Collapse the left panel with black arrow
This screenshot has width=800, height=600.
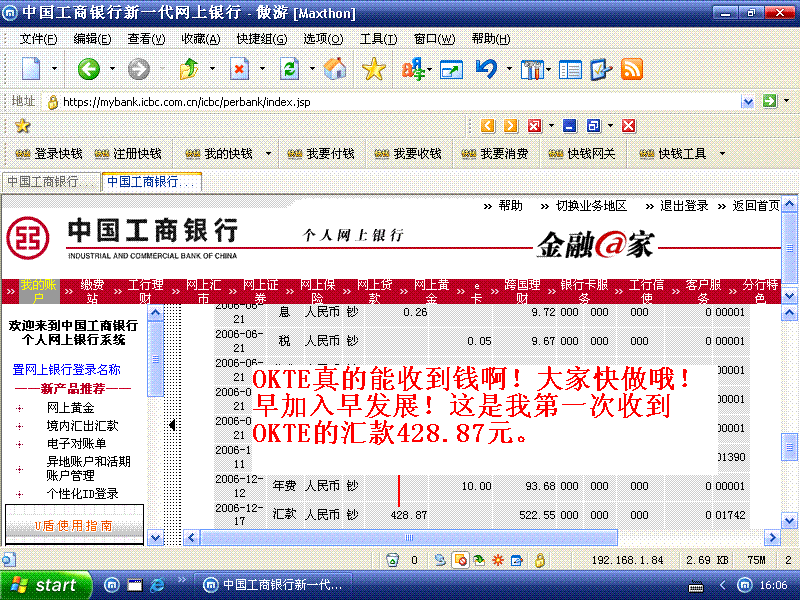pos(172,424)
